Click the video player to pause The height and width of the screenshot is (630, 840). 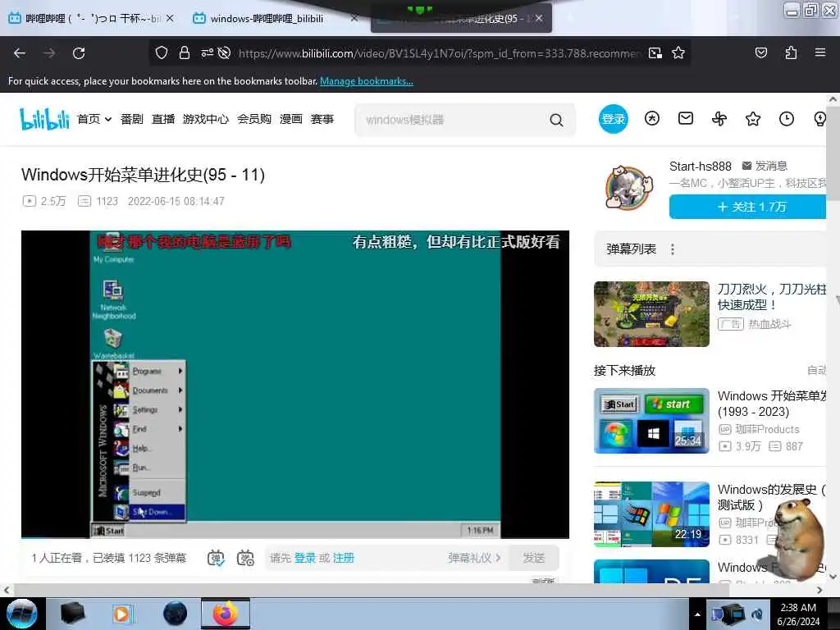coord(295,384)
